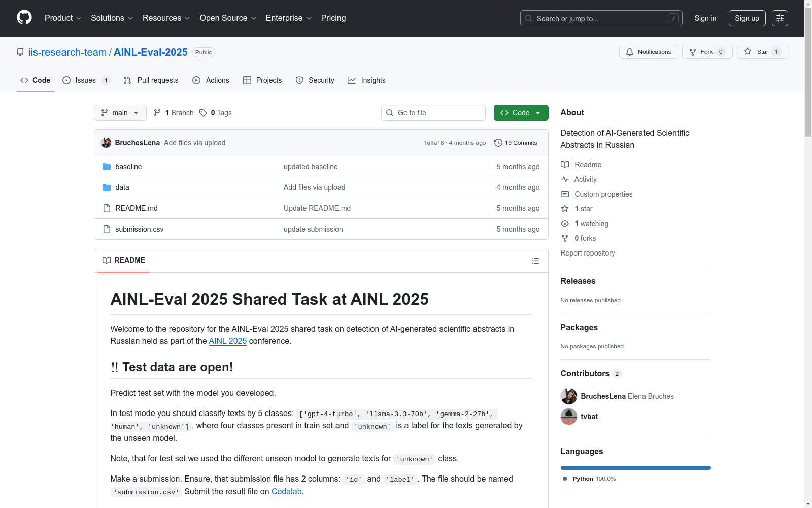Click the Notifications bell button
Viewport: 812px width, 508px height.
(649, 52)
